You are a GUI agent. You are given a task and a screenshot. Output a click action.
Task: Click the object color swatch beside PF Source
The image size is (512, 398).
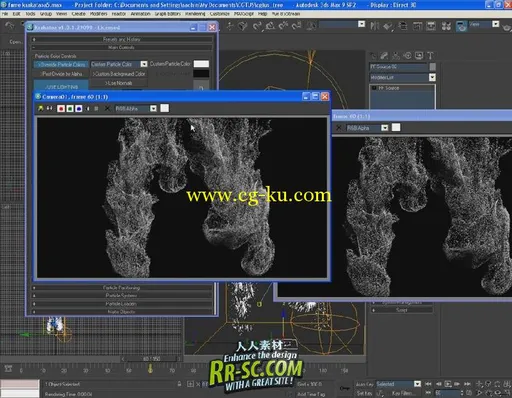point(432,67)
